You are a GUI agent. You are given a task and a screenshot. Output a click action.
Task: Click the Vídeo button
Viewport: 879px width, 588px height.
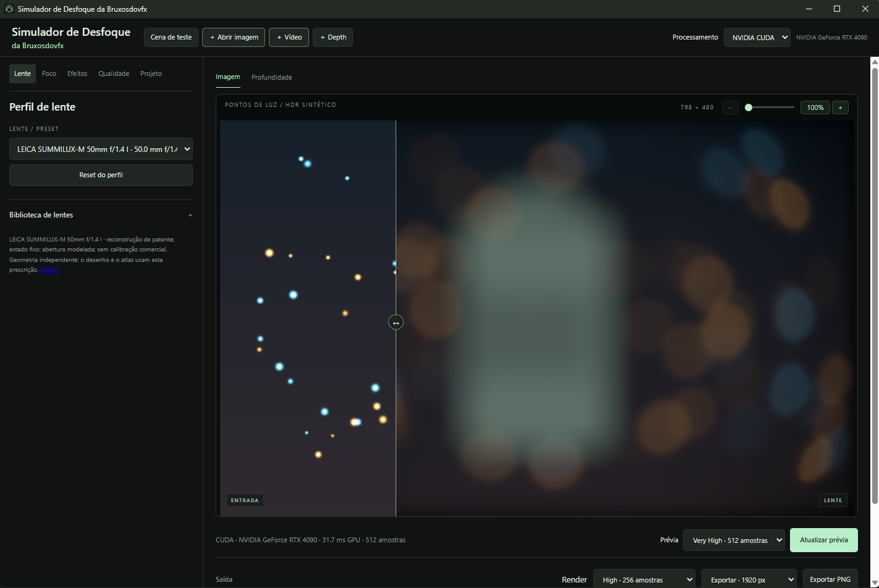(x=289, y=37)
